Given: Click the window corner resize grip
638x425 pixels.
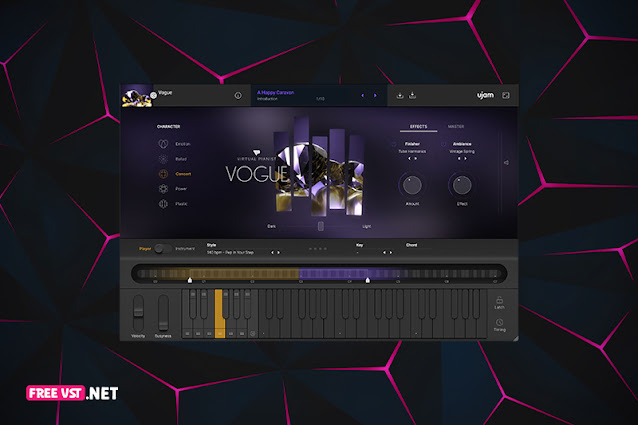Looking at the screenshot, I should click(x=516, y=338).
